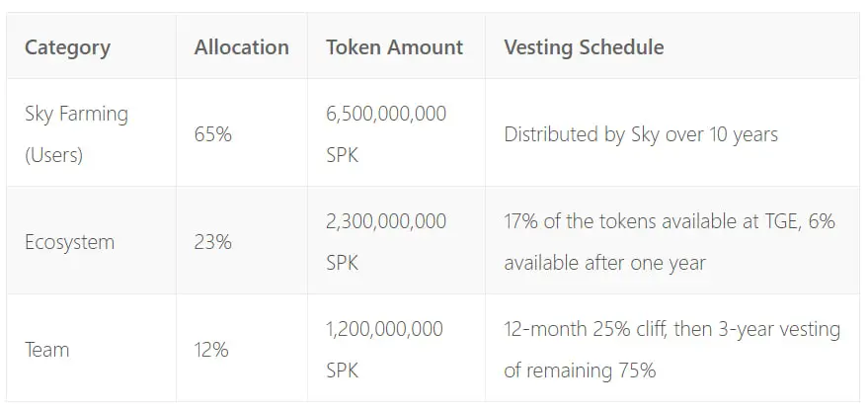The height and width of the screenshot is (412, 868).
Task: Select the 1,200,000,000 SPK amount
Action: tap(384, 350)
